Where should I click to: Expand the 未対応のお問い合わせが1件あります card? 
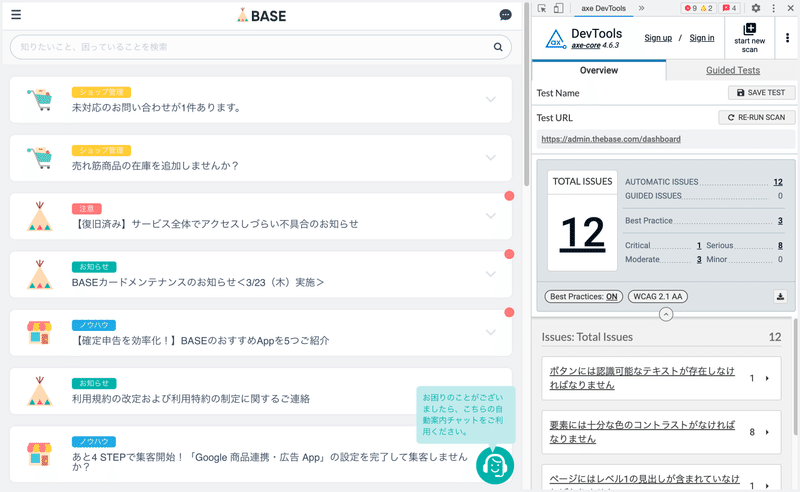[x=491, y=100]
